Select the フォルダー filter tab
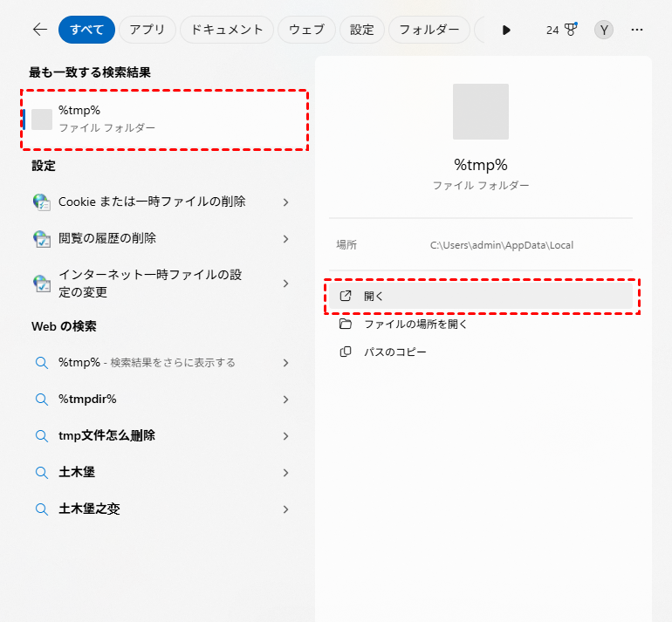The image size is (672, 622). click(x=429, y=30)
